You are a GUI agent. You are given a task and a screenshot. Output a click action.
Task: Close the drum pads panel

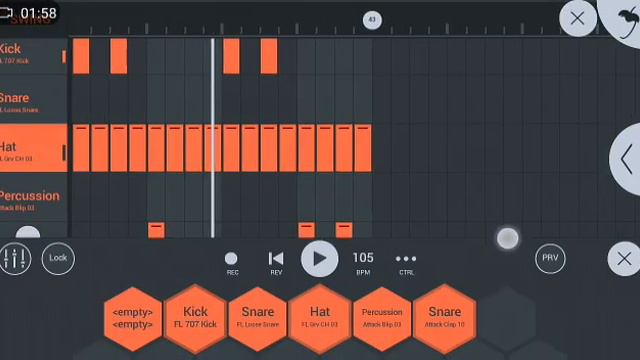click(624, 259)
